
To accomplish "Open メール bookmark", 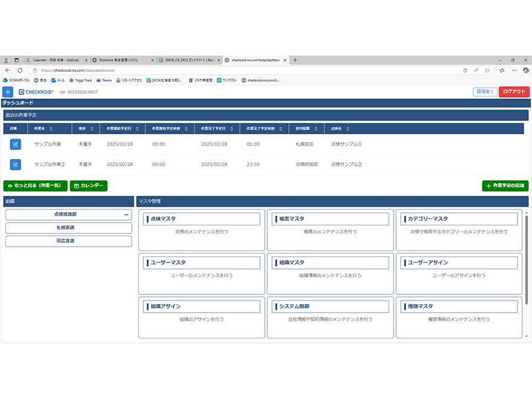I will point(57,80).
